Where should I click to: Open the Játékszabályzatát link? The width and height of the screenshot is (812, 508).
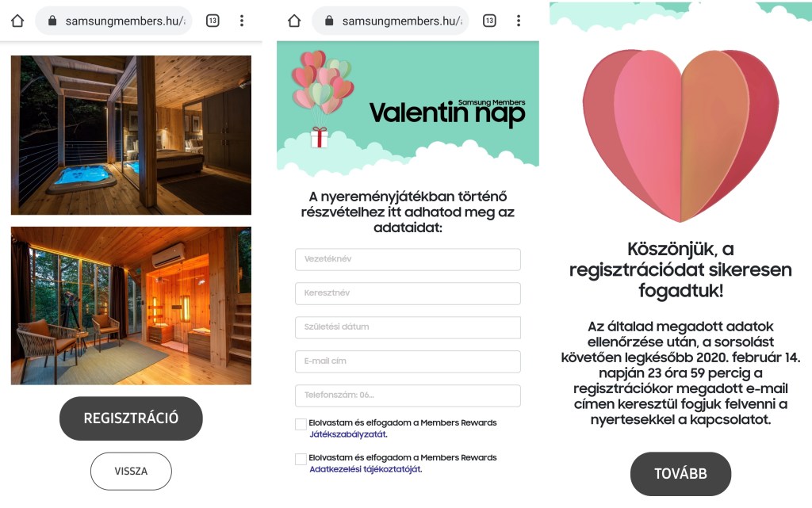[348, 434]
